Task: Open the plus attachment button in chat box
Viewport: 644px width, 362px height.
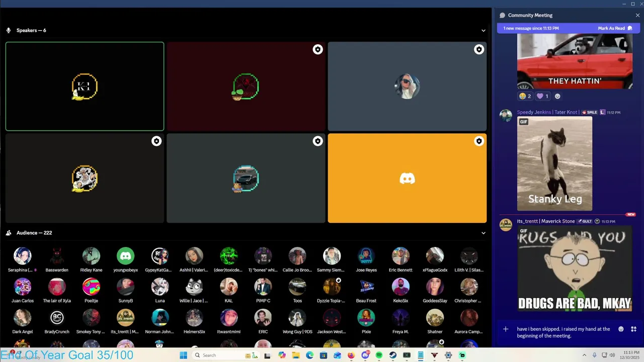Action: point(506,329)
